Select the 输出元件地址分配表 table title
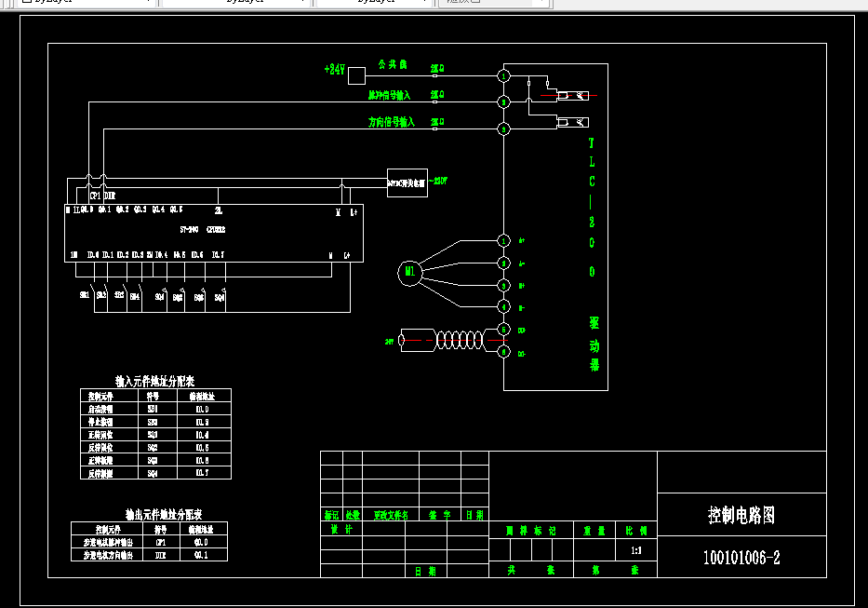Viewport: 868px width, 608px height. pyautogui.click(x=164, y=515)
